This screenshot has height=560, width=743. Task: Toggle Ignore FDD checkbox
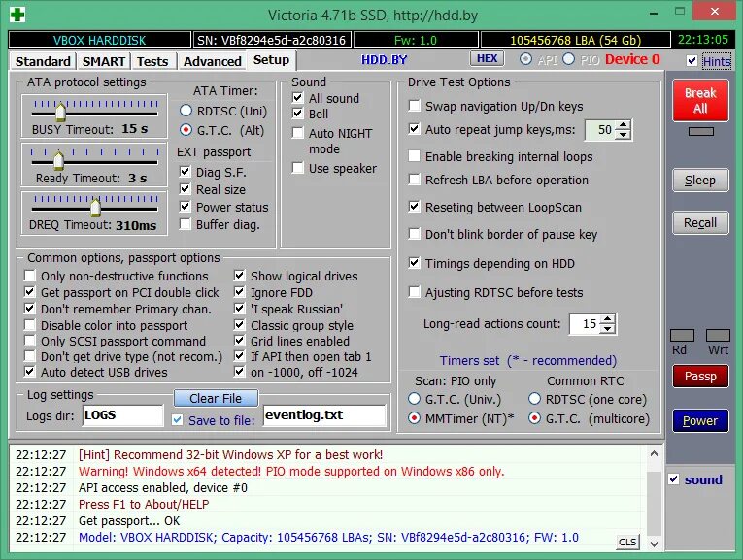[x=240, y=292]
